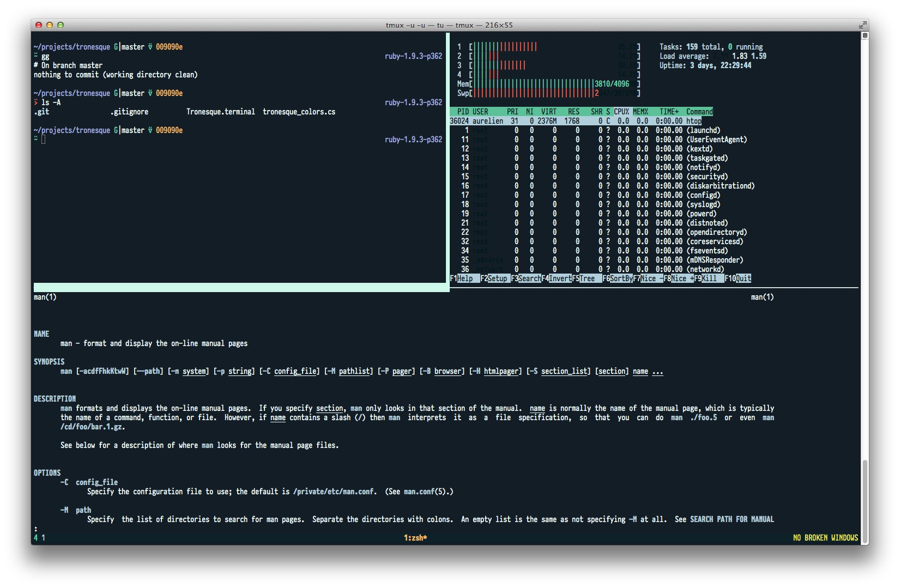Click F10 Quit in htop

[738, 278]
